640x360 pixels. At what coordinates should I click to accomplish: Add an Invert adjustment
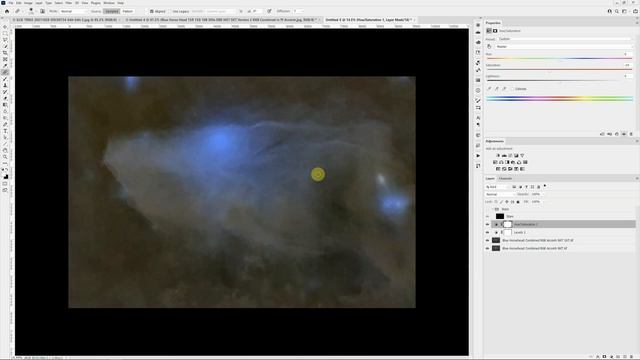498,169
